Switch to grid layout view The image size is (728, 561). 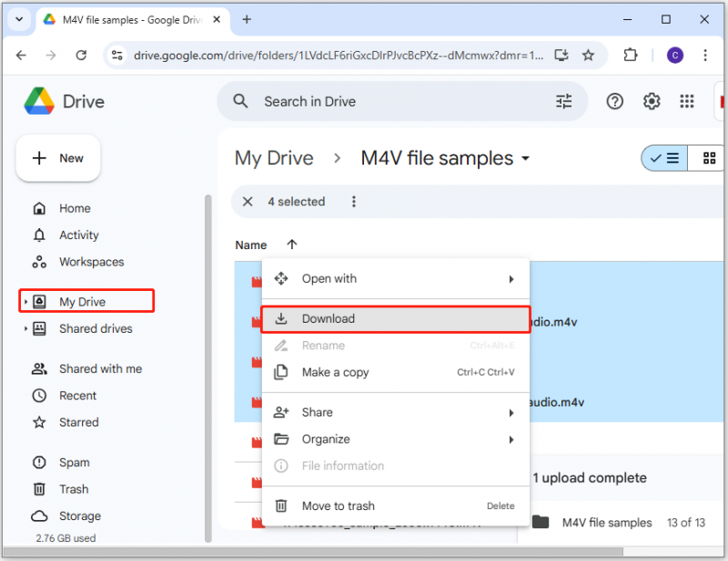pyautogui.click(x=708, y=158)
